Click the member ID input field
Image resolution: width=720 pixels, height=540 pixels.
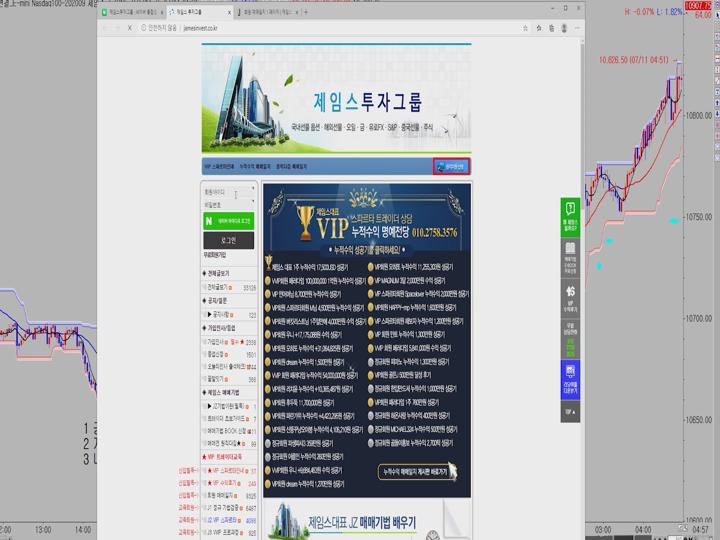pos(229,191)
